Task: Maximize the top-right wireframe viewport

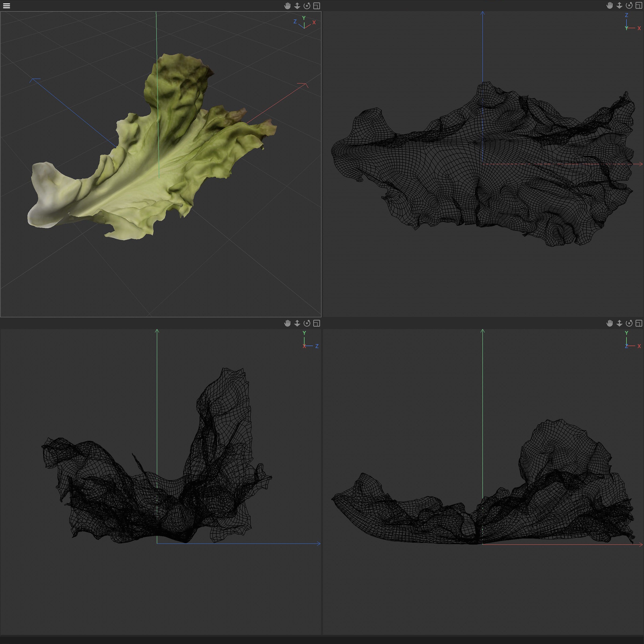Action: [639, 6]
